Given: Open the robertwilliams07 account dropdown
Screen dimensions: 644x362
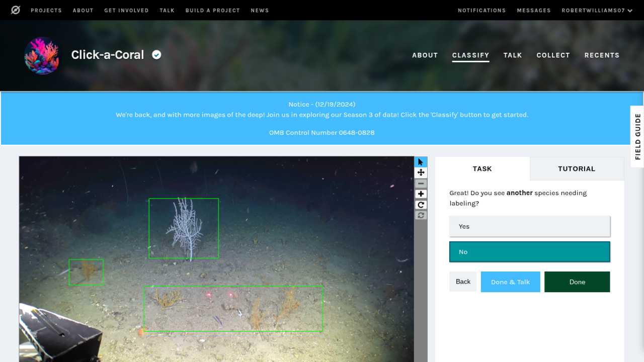Looking at the screenshot, I should click(597, 10).
